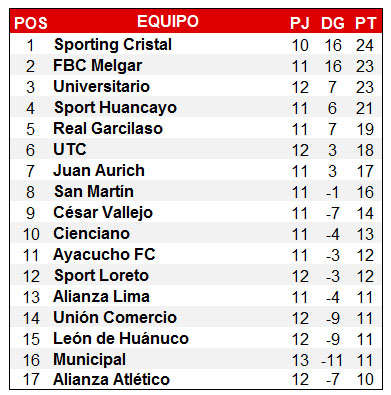Click César Vallejo team name

coord(103,213)
